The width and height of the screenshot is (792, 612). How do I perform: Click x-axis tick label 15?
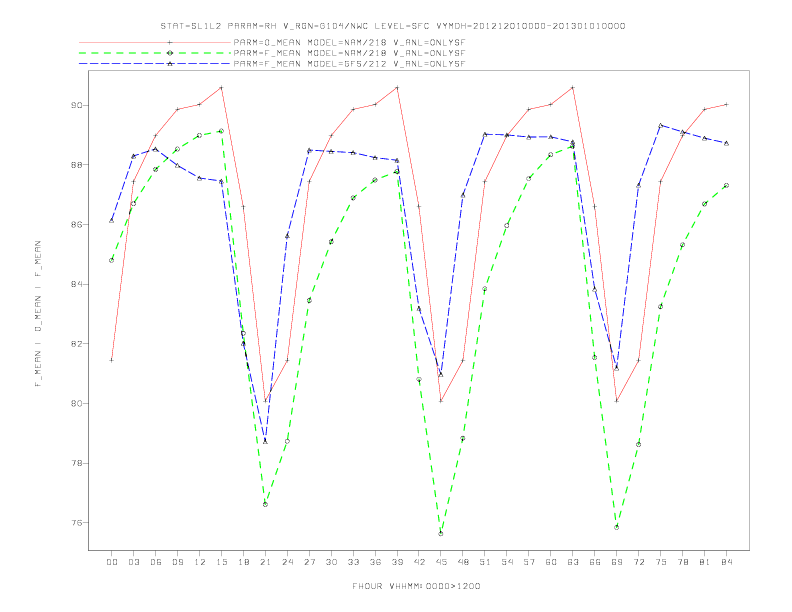coord(221,562)
